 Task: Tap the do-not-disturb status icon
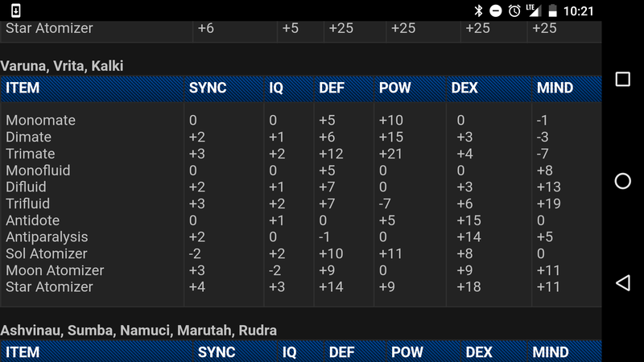coord(496,10)
